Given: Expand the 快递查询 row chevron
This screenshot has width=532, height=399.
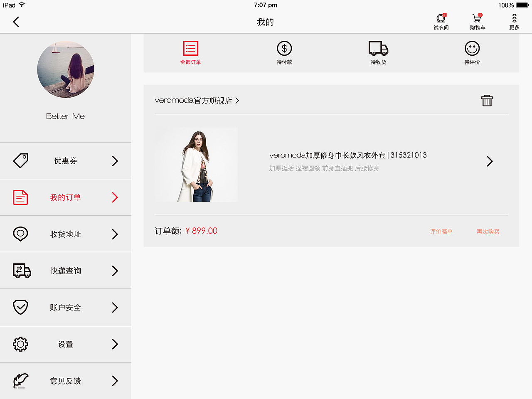Looking at the screenshot, I should point(115,271).
